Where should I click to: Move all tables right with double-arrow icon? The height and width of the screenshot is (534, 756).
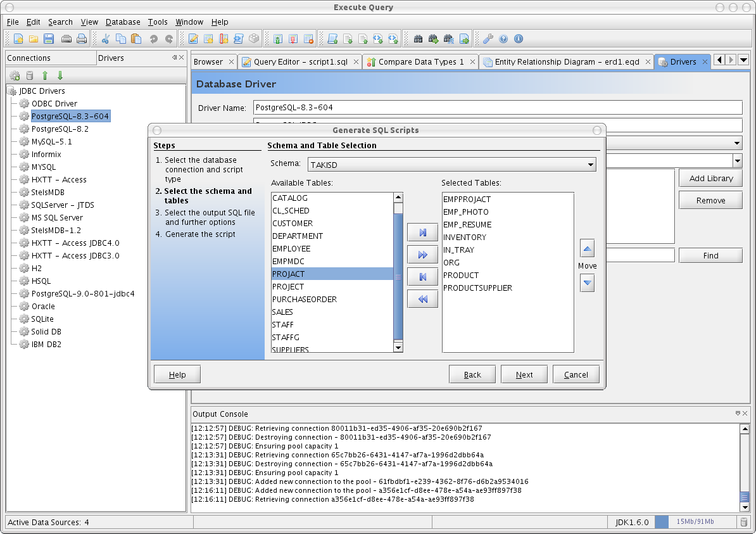coord(422,255)
